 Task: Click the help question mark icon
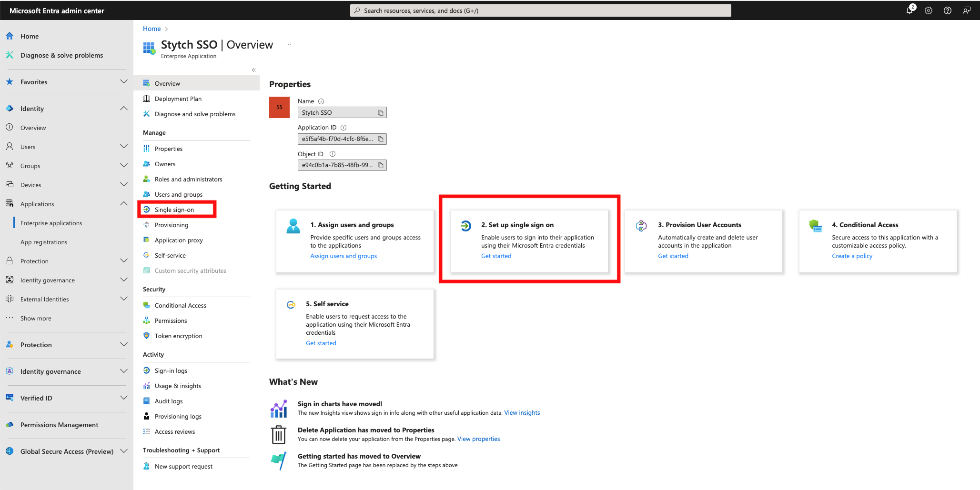[x=948, y=10]
